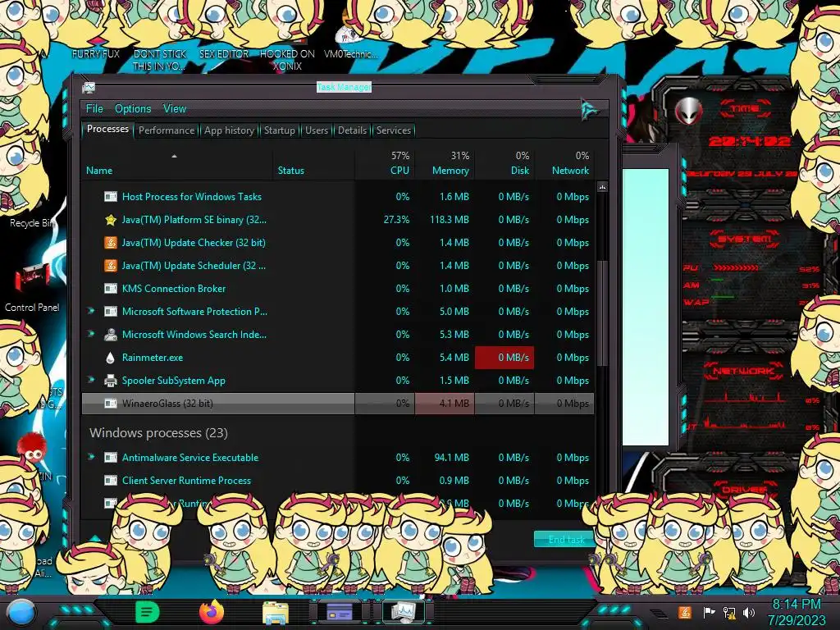Open File Explorer from the taskbar
Viewport: 840px width, 630px height.
(276, 613)
